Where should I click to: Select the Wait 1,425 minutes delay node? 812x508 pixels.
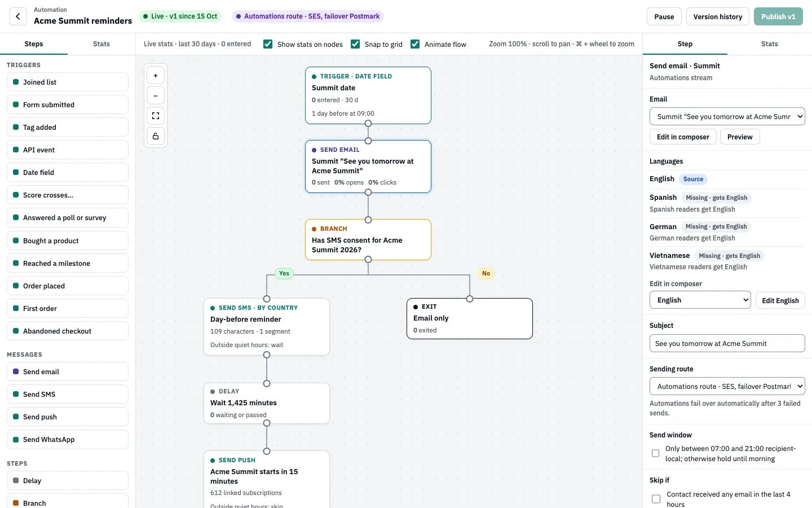[267, 403]
